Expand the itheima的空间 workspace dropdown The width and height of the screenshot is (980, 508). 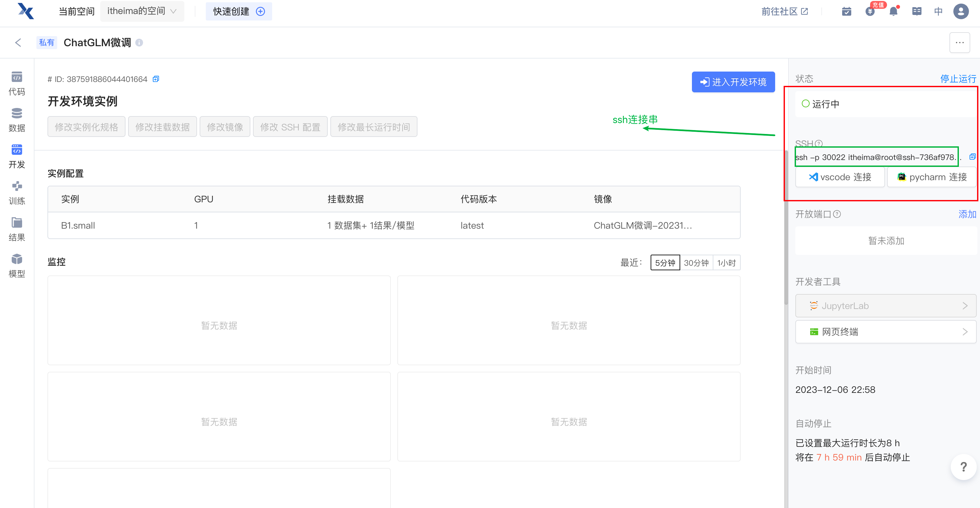click(x=142, y=11)
